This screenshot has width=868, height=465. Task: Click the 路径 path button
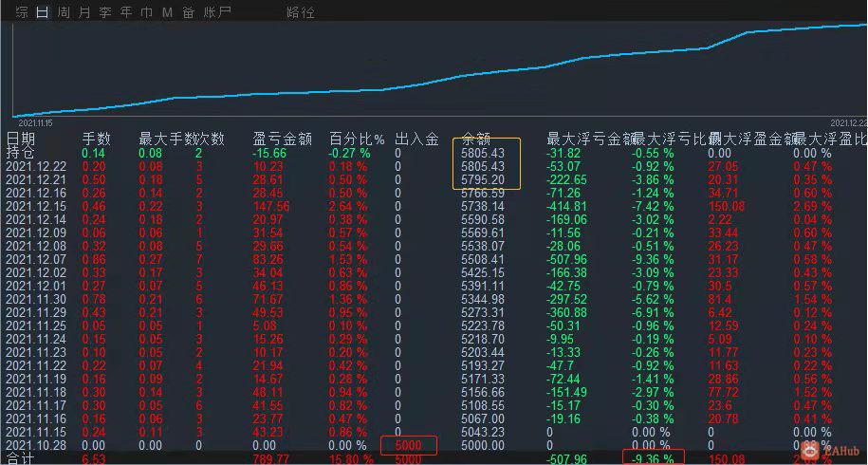[x=301, y=12]
